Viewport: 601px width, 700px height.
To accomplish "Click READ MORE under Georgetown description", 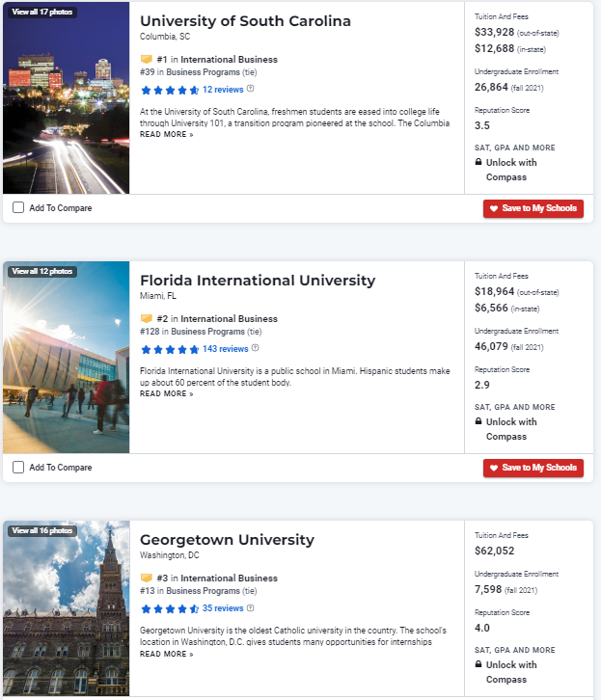I will tap(166, 654).
